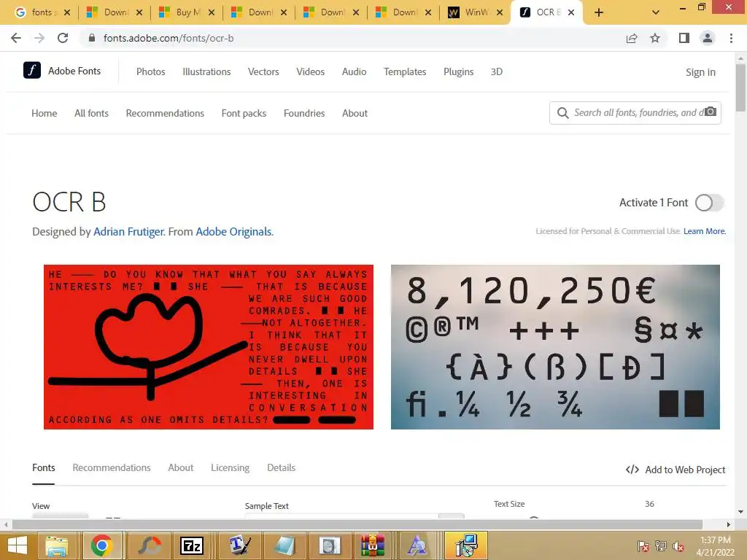Click the search all fonts input field
The image size is (747, 560).
(635, 113)
